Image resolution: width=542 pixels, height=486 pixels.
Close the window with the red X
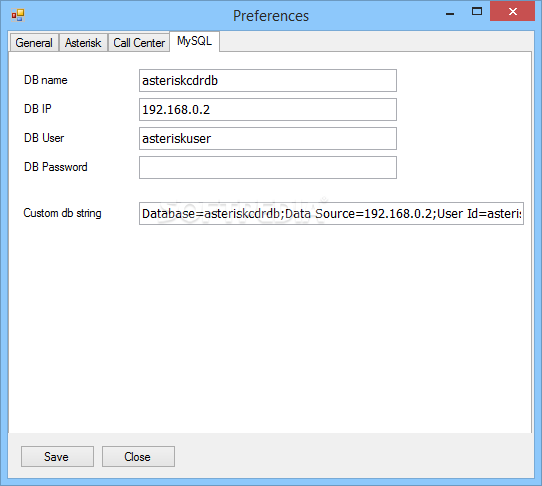click(x=512, y=11)
